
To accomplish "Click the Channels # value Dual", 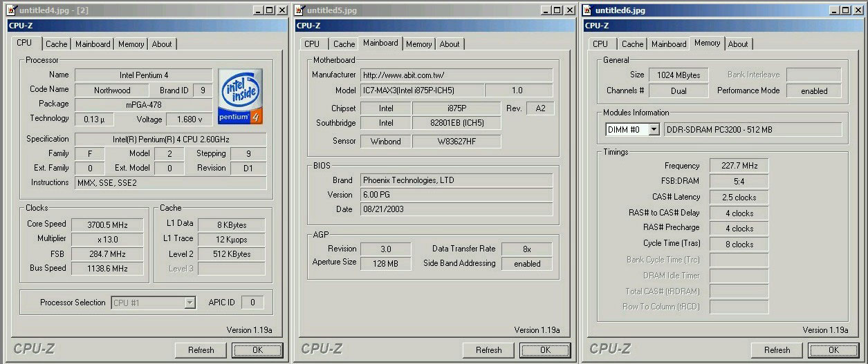I will [678, 91].
